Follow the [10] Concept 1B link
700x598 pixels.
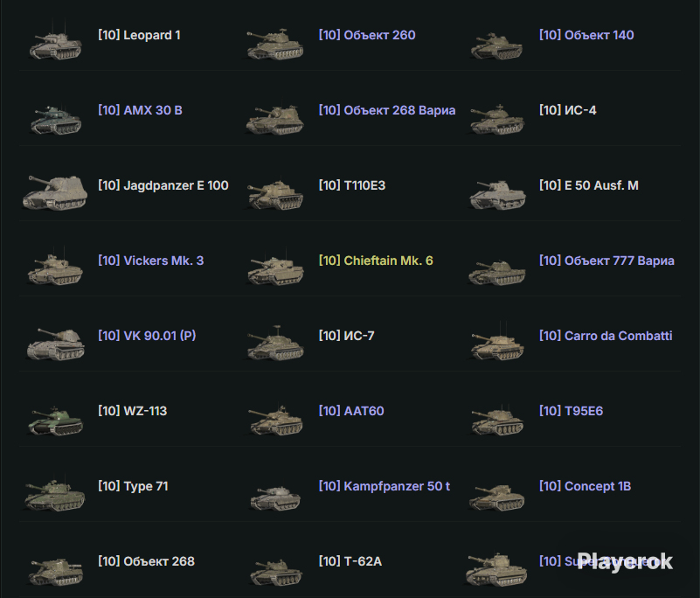pyautogui.click(x=585, y=486)
